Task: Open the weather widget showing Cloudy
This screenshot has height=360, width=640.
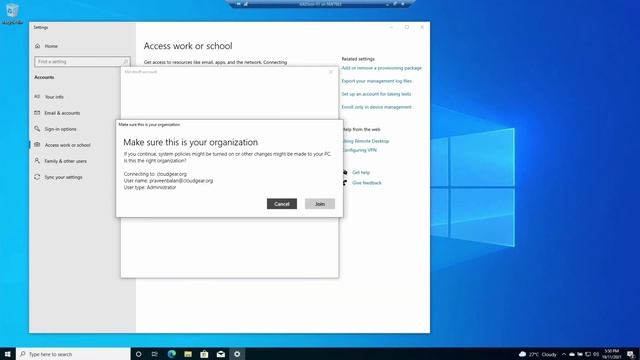Action: (x=537, y=354)
